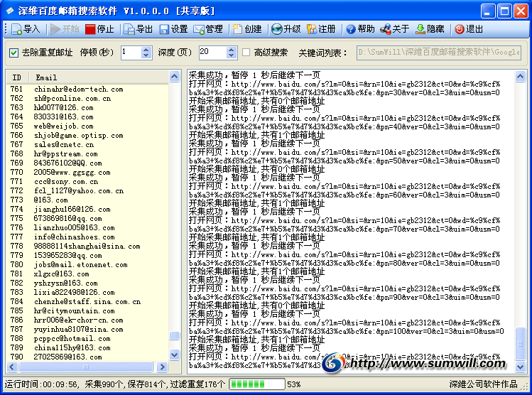Select row 788 pcppcc@hotmail.com
The height and width of the screenshot is (395, 532).
click(87, 338)
